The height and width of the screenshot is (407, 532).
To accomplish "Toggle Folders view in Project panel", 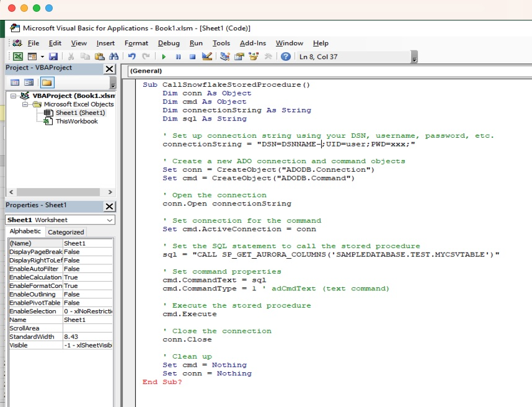I will coord(47,83).
